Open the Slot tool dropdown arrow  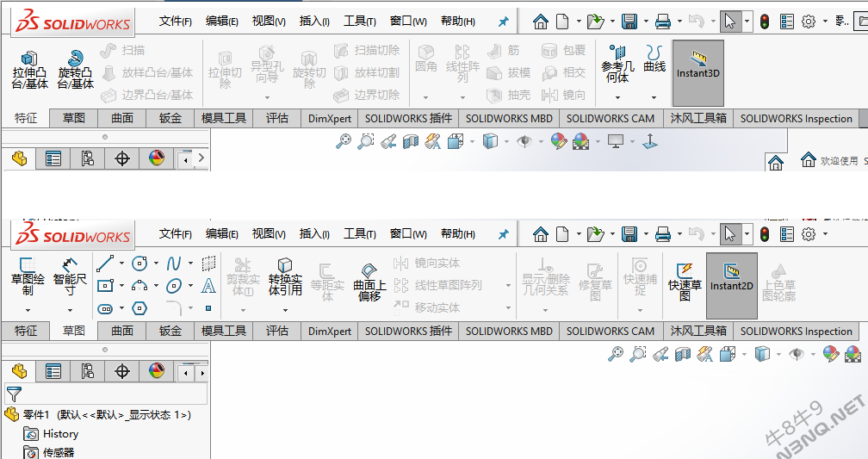121,308
